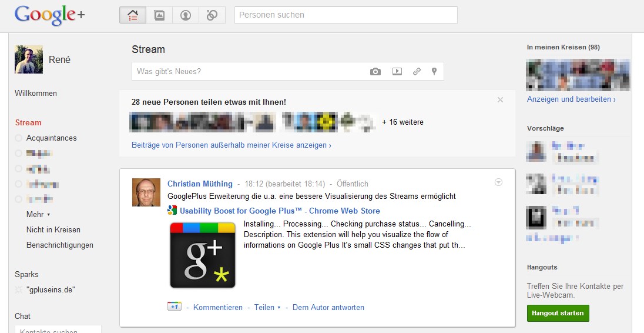
Task: Open the Teilen dropdown on the post
Action: (x=267, y=307)
